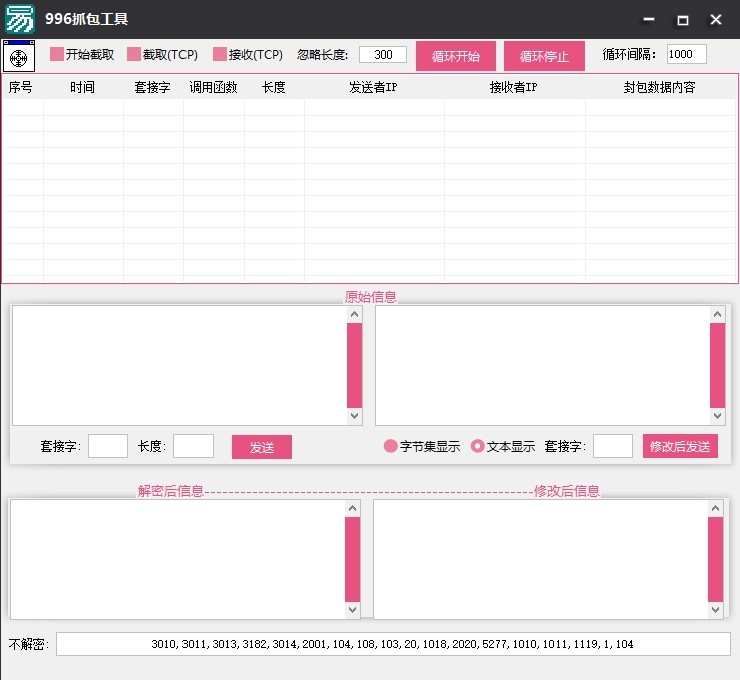Click the 不解密 list text field
Screen dimensions: 740x680
click(392, 644)
